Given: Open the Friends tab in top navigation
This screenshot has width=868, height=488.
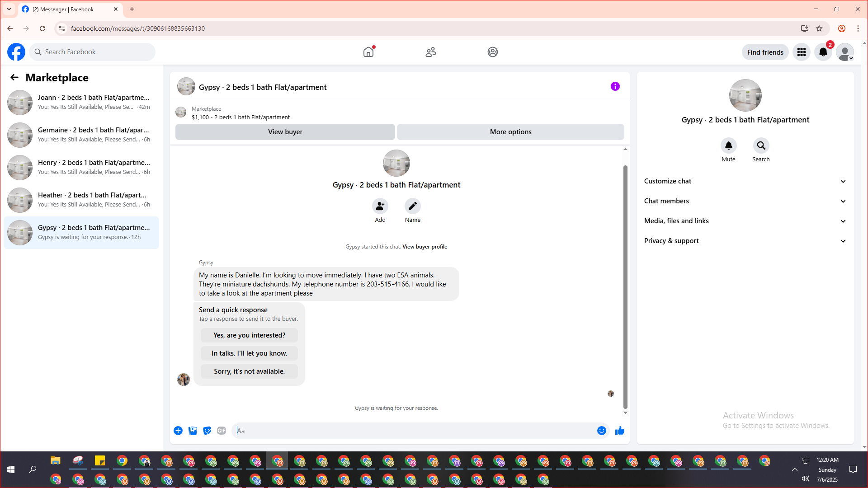Looking at the screenshot, I should pos(430,52).
